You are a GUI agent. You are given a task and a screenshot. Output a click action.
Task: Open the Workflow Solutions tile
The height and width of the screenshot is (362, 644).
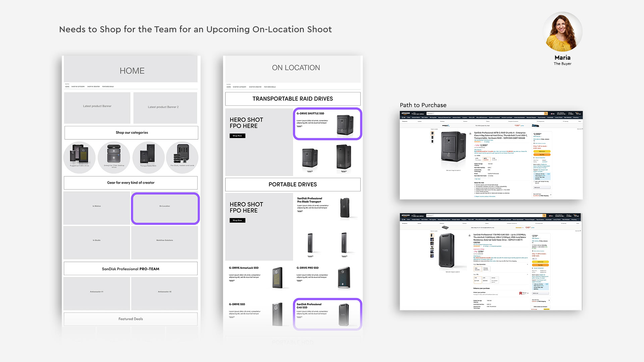pos(165,242)
